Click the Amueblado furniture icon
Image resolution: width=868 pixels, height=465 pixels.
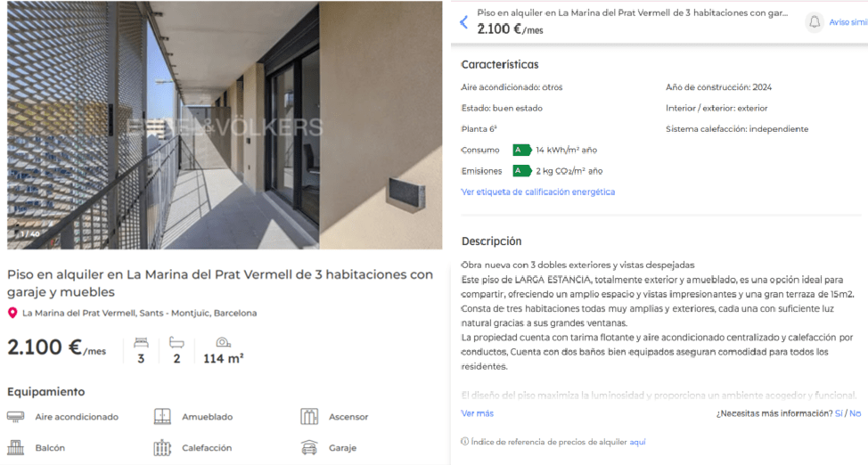click(162, 416)
